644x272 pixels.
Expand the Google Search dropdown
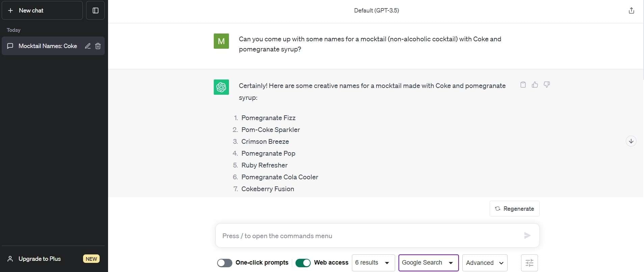(428, 263)
